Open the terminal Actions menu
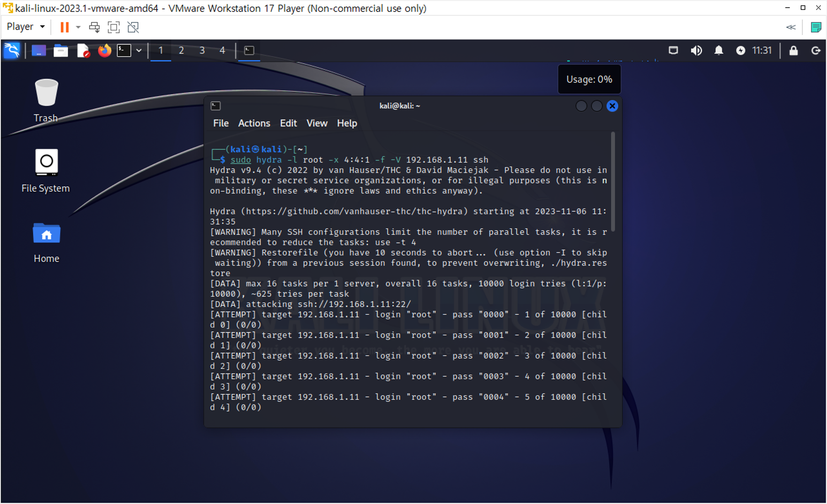 click(254, 123)
